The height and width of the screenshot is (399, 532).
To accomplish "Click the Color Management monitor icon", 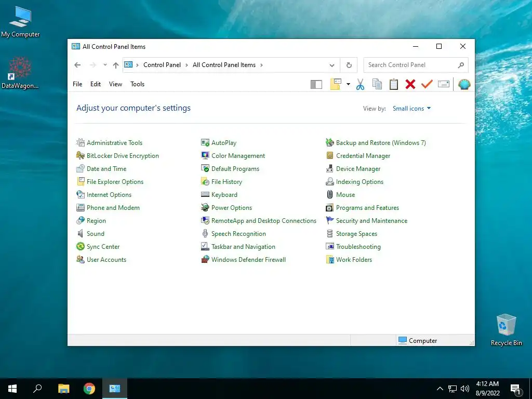I will pyautogui.click(x=205, y=155).
